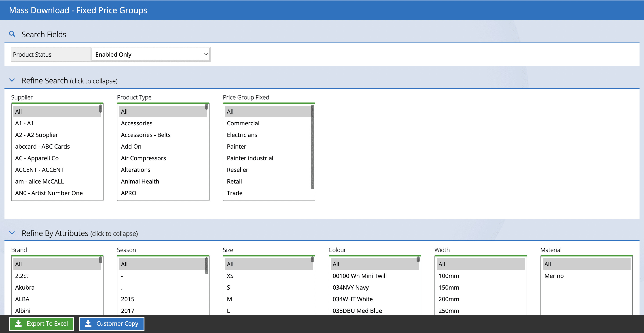
Task: Select supplier abccard - ABC Cards
Action: [57, 146]
